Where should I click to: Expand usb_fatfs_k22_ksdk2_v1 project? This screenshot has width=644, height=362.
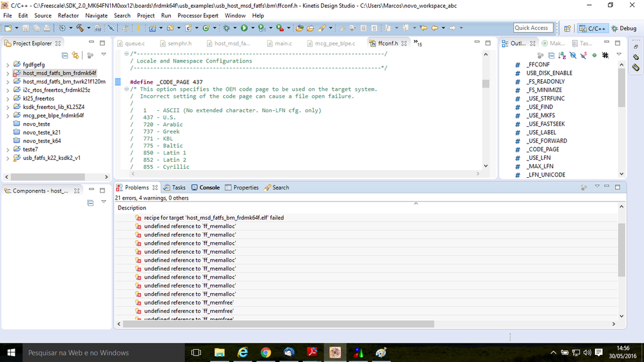[x=8, y=158]
